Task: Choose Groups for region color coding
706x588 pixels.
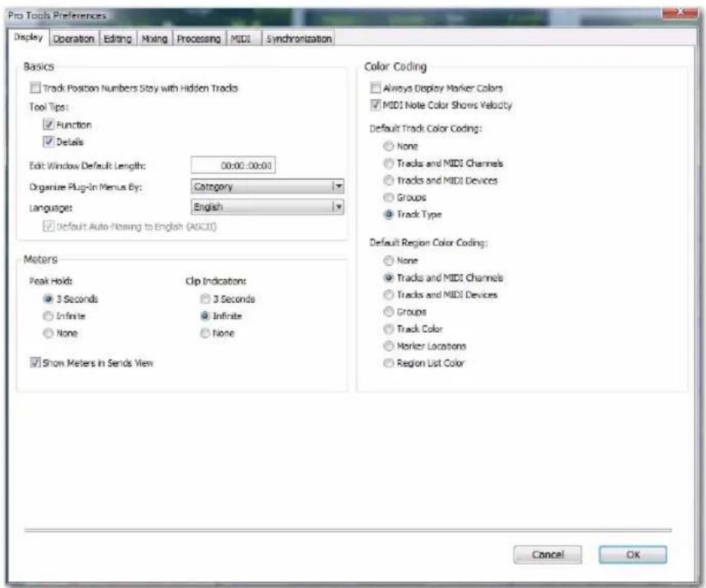Action: (x=389, y=311)
